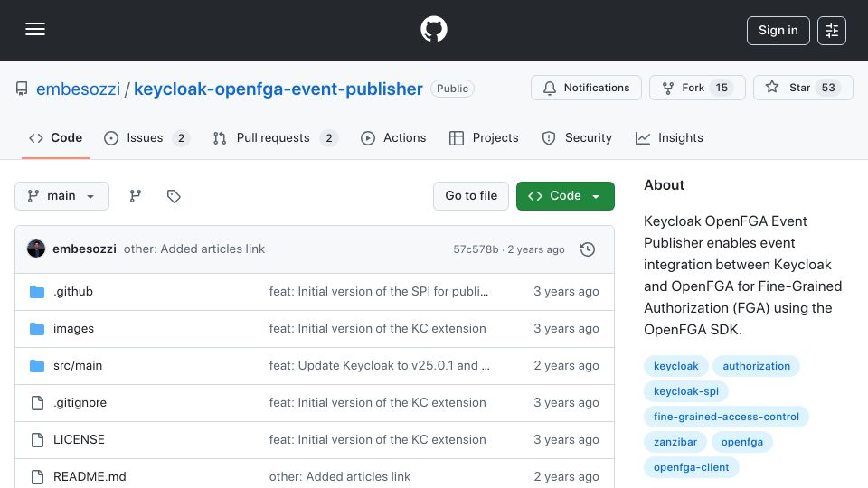Open the hamburger navigation menu
Viewport: 868px width, 488px height.
35,29
